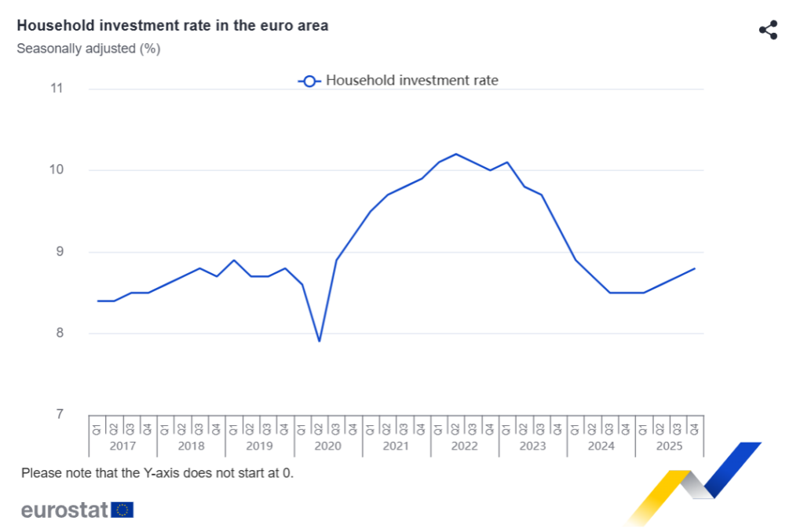Screen dimensions: 804x532
Task: Click the 2025 year label
Action: pos(670,446)
